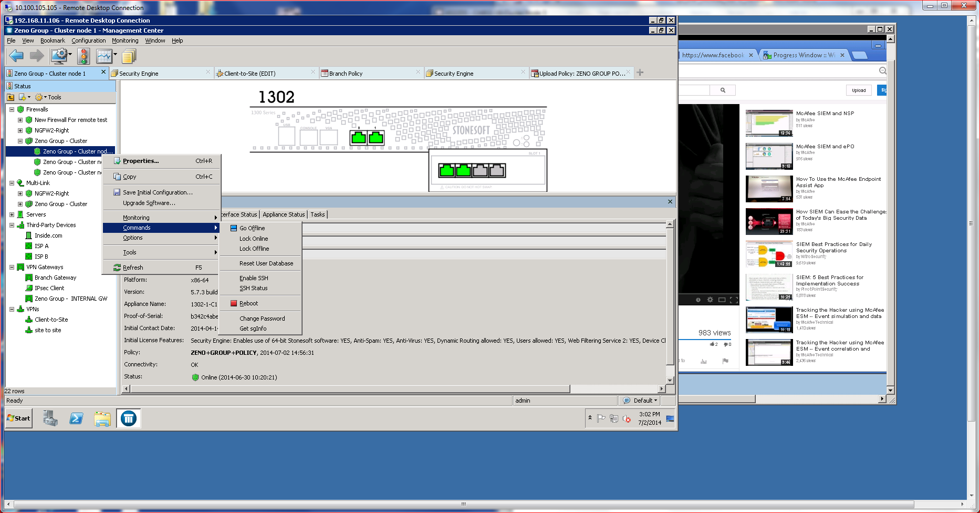Screen dimensions: 980x513
Task: Click the browser search magnifier button
Action: pyautogui.click(x=723, y=90)
